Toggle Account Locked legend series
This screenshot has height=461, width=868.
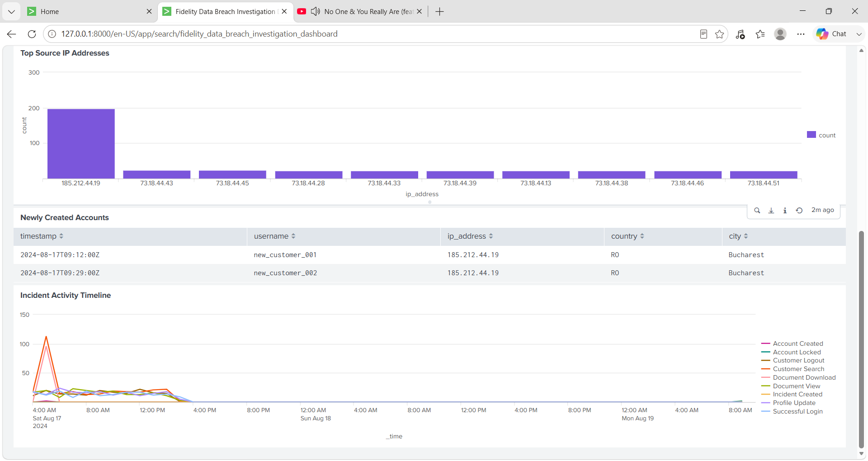[x=791, y=353]
